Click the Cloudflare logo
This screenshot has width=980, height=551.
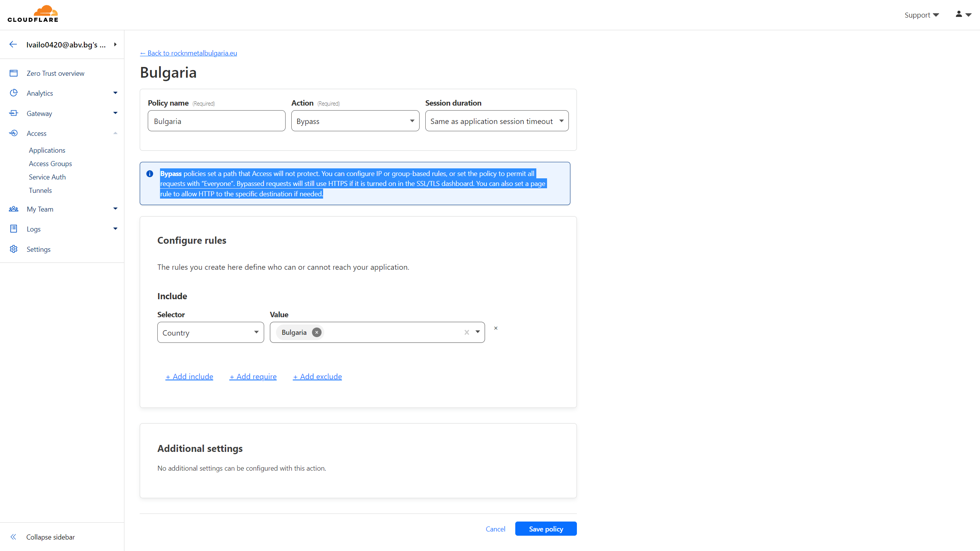coord(33,14)
